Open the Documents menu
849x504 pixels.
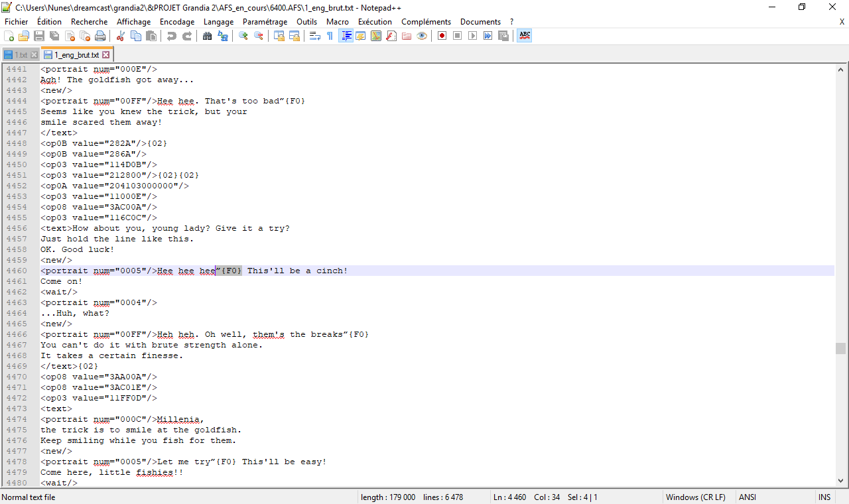pos(481,22)
